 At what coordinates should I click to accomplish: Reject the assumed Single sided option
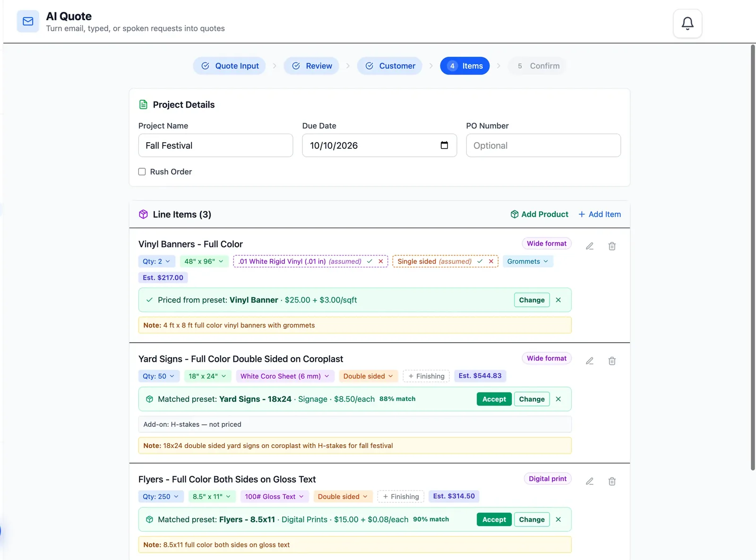click(x=491, y=261)
